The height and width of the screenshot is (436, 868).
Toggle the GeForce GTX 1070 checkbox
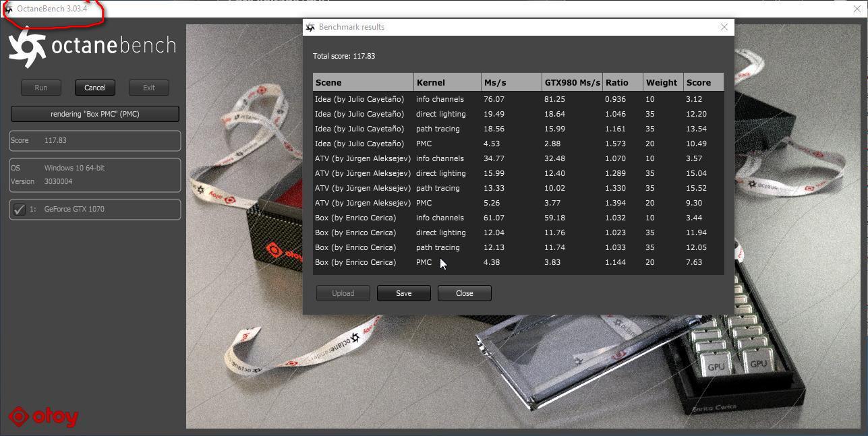click(20, 209)
